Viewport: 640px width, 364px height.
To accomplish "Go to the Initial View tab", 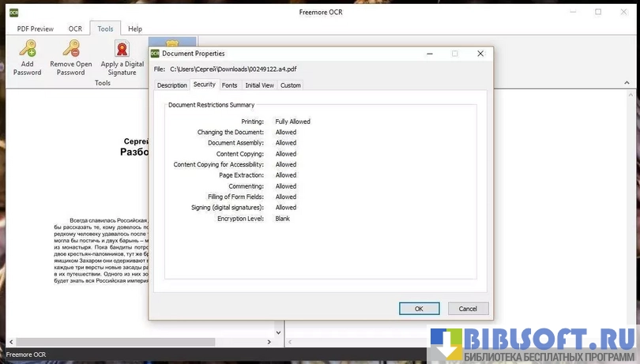I will click(259, 85).
